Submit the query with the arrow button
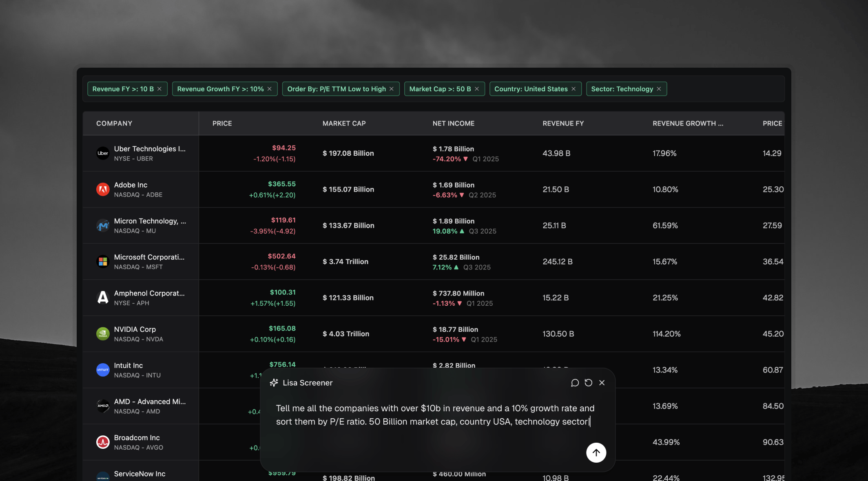This screenshot has height=481, width=868. (596, 452)
